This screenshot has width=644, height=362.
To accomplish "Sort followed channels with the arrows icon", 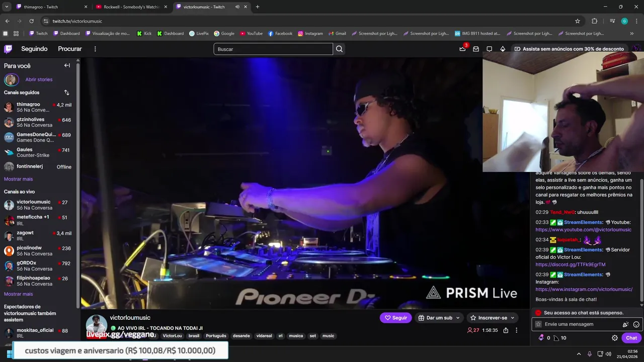I will [66, 93].
